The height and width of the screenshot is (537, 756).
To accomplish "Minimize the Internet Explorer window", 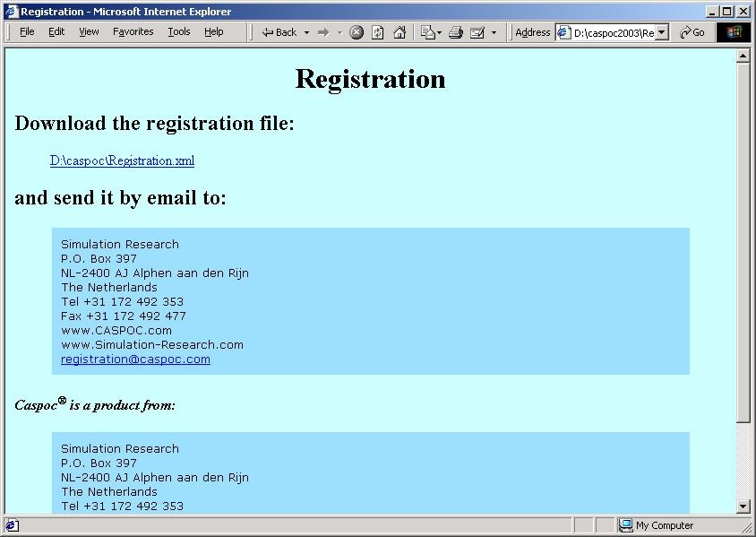I will pos(714,12).
